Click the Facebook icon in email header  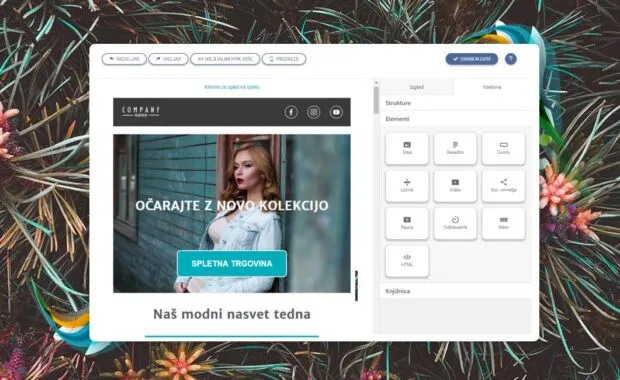click(x=291, y=112)
